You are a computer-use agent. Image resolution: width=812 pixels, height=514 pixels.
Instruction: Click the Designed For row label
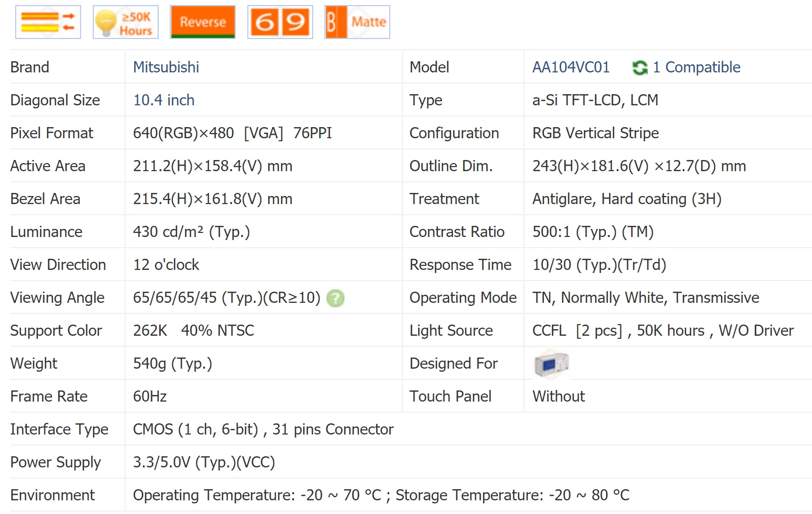click(x=454, y=364)
